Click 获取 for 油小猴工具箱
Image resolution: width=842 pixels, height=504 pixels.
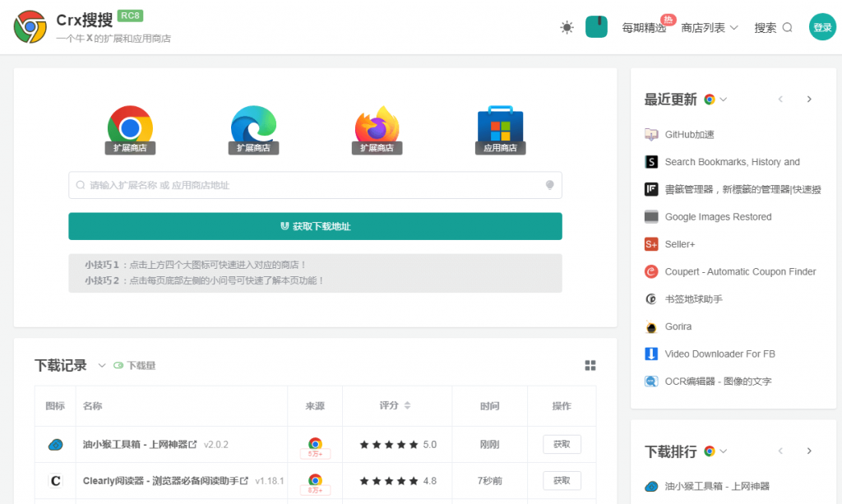pos(562,443)
